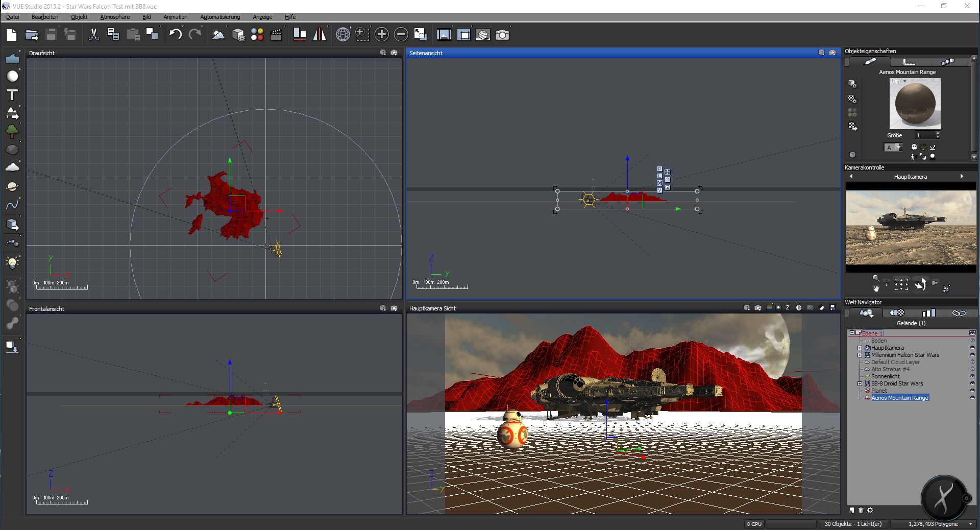Screen dimensions: 980x530
Task: Open the Bearbeiten menu
Action: (45, 17)
